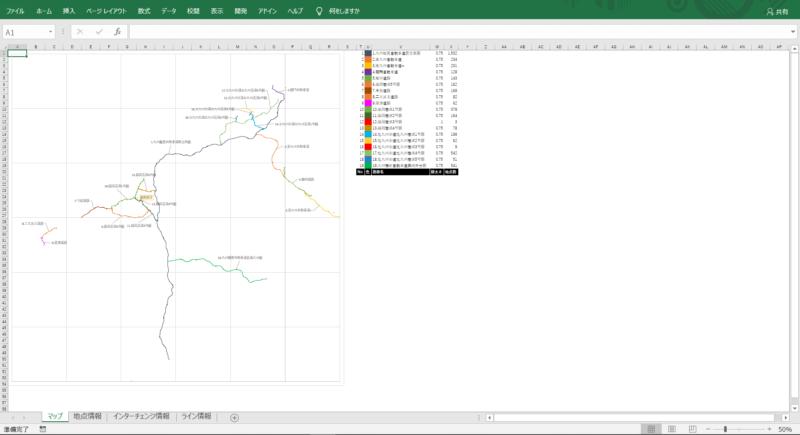Open the 表示 ribbon tab
Image resolution: width=800 pixels, height=435 pixels.
217,11
